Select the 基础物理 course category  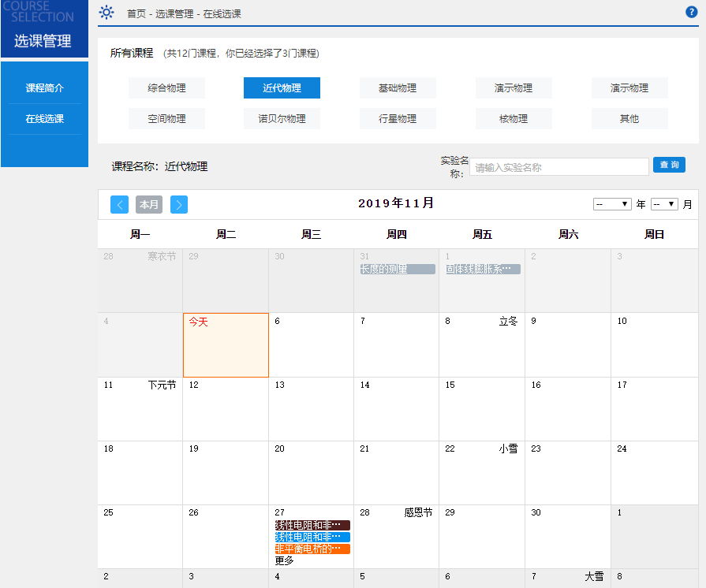[x=398, y=88]
